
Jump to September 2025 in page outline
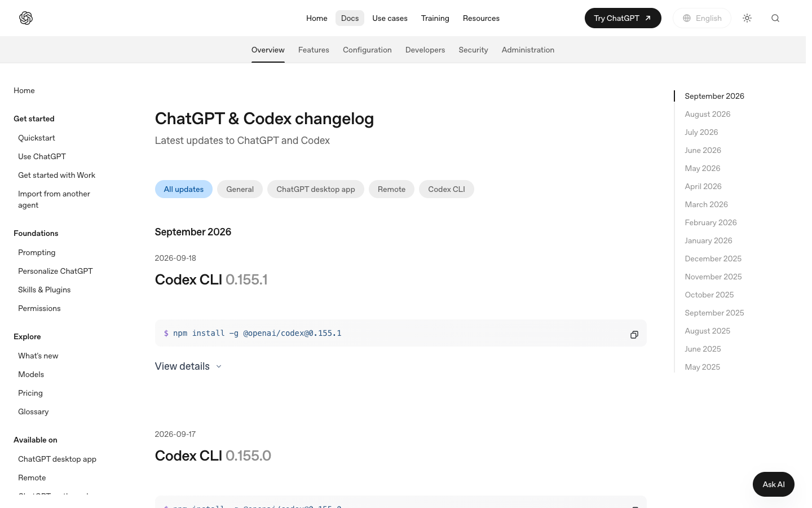click(714, 313)
